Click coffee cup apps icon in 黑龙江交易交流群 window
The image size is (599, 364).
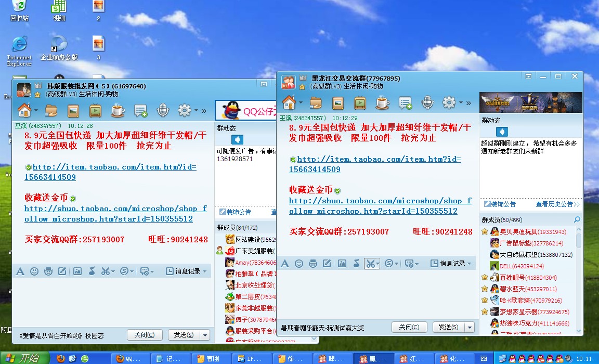[382, 103]
